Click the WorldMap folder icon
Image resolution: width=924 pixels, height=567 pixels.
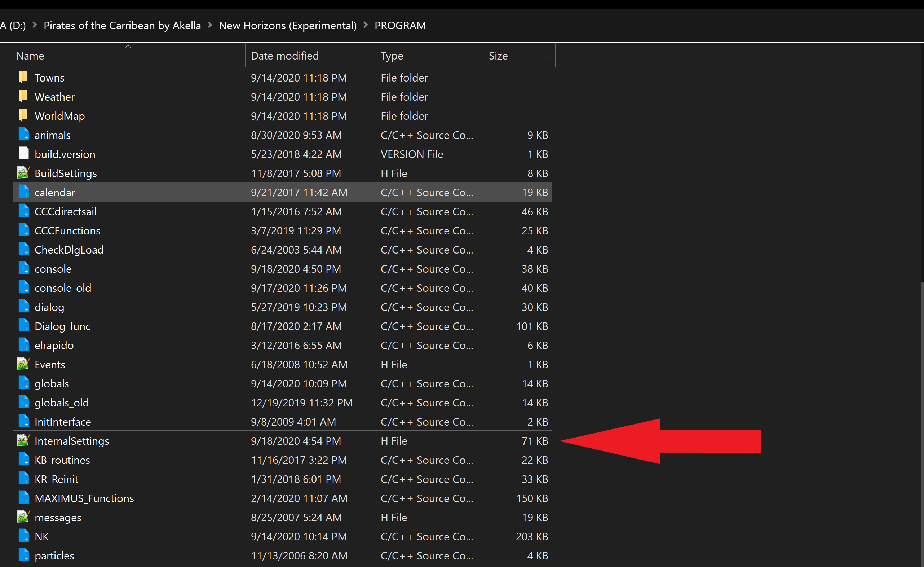(23, 115)
